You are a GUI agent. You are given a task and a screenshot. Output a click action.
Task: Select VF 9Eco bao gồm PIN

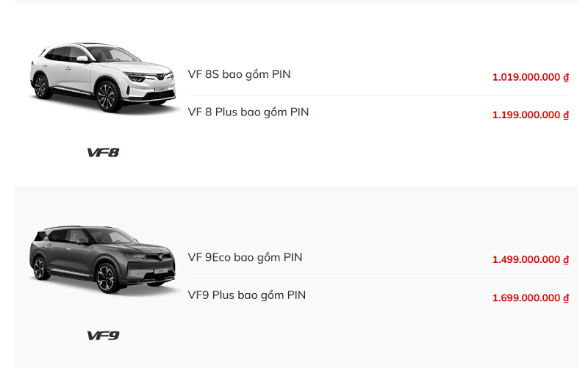pyautogui.click(x=245, y=257)
